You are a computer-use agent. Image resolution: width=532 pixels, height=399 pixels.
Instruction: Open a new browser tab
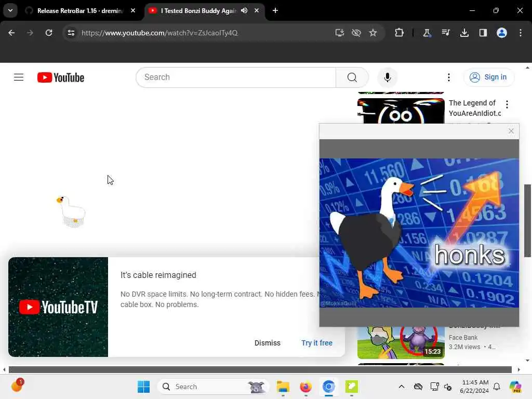(x=275, y=10)
